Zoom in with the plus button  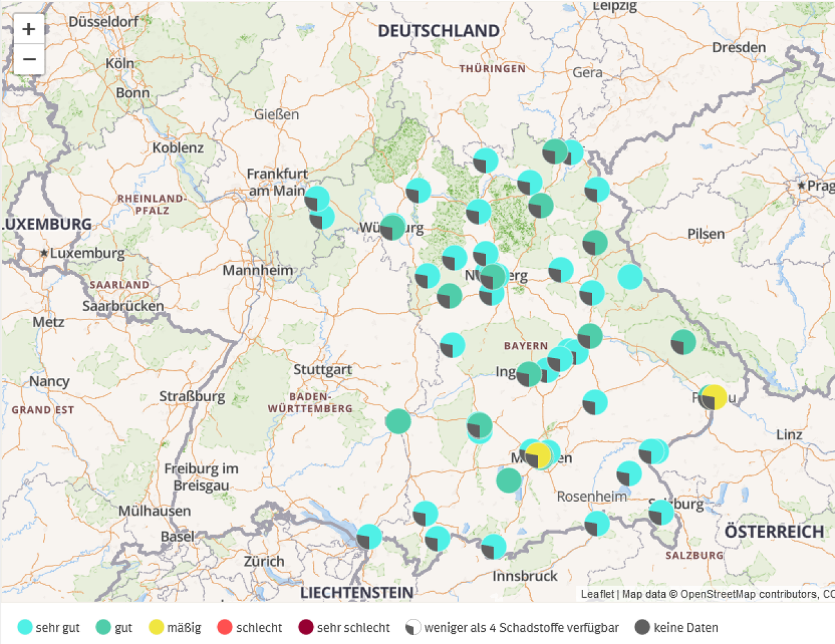click(29, 28)
